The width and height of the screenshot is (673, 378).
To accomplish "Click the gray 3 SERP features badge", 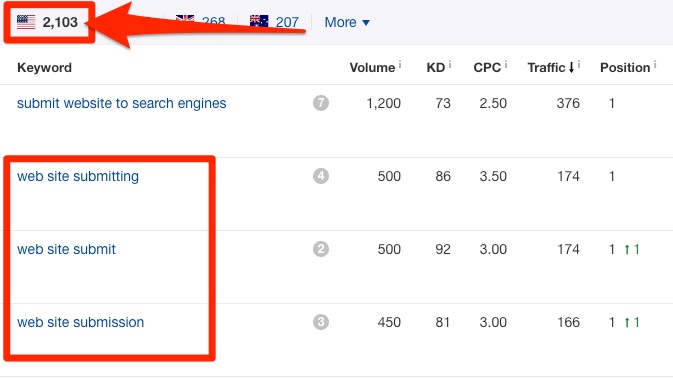I will [321, 322].
